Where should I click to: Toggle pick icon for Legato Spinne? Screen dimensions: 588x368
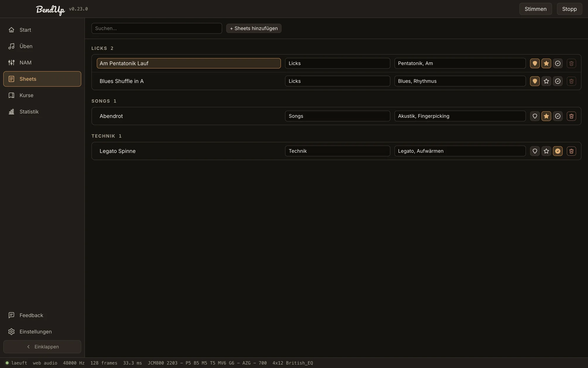click(535, 151)
